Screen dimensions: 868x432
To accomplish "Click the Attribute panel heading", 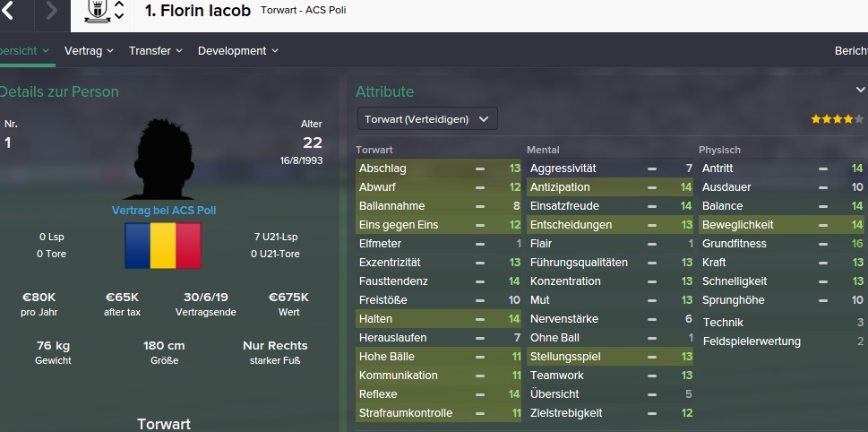I will 384,91.
